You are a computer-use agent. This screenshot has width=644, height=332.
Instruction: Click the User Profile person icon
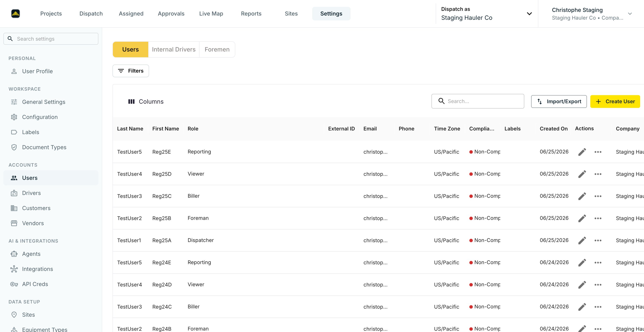coord(14,71)
